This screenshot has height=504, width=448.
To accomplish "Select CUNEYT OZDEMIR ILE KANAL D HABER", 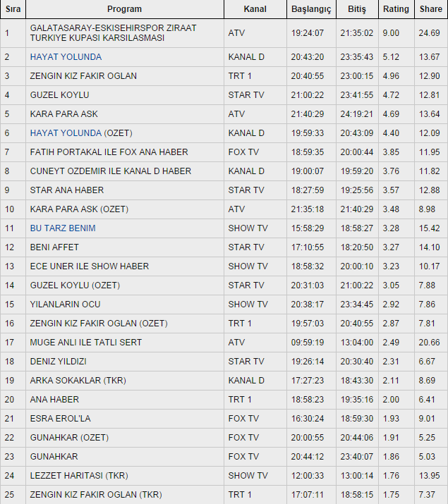I will (125, 171).
